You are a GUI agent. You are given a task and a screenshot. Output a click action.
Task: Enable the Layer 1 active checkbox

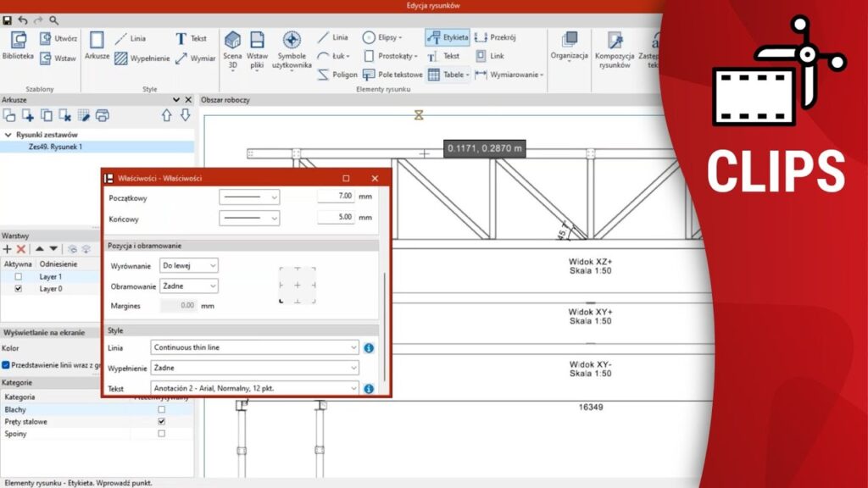[x=19, y=277]
